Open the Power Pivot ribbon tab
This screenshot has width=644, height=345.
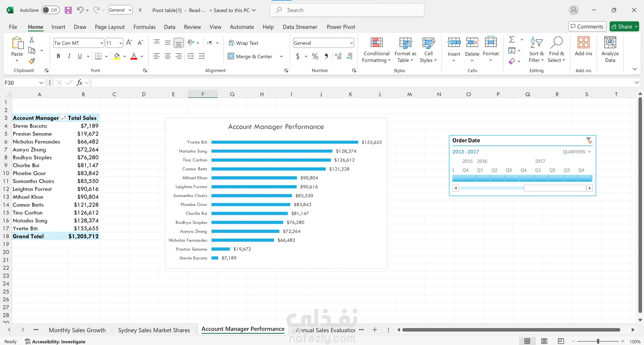(x=341, y=27)
